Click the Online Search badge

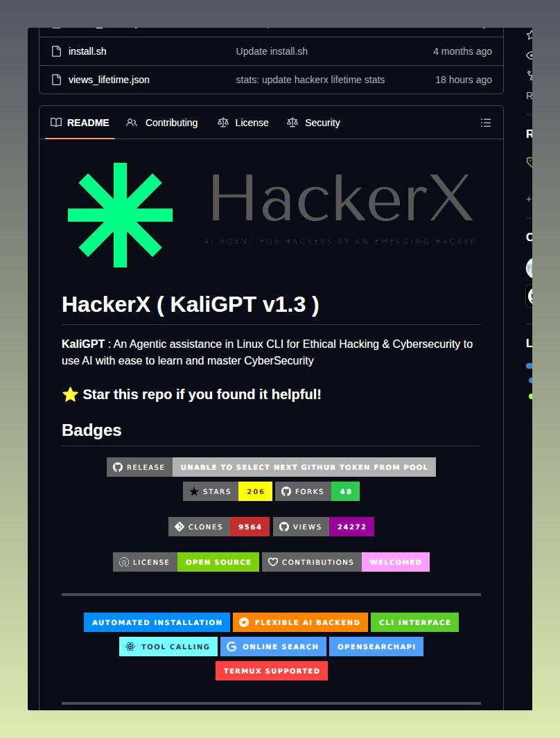273,647
